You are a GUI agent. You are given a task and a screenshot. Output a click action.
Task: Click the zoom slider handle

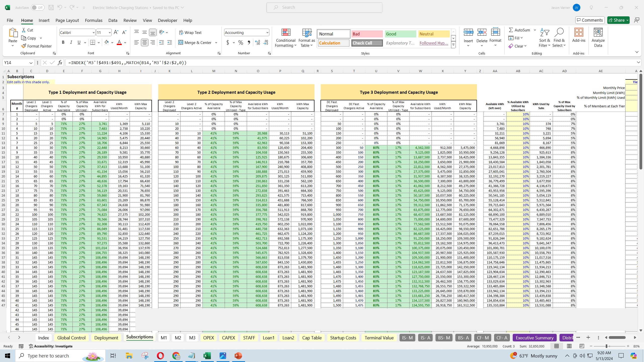click(x=606, y=346)
